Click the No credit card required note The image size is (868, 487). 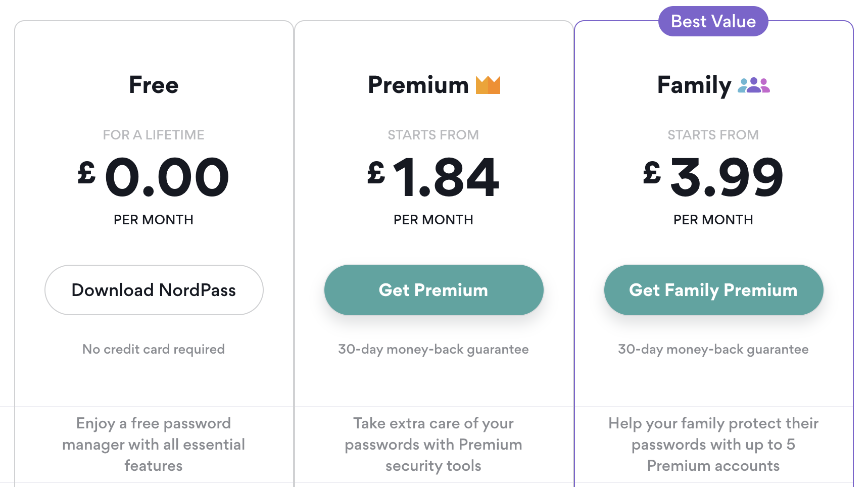pyautogui.click(x=154, y=349)
